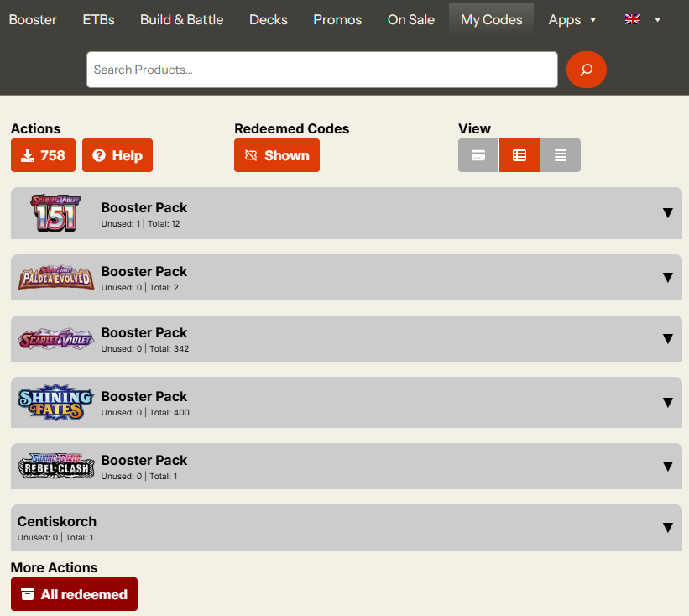Open the Build & Battle page

point(181,19)
